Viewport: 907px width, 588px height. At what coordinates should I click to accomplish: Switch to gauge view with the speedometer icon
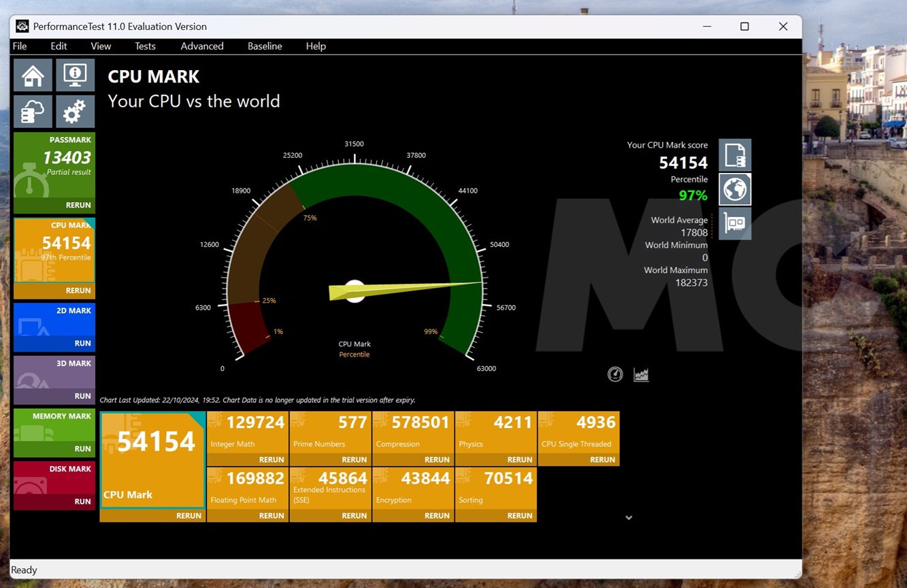coord(614,374)
